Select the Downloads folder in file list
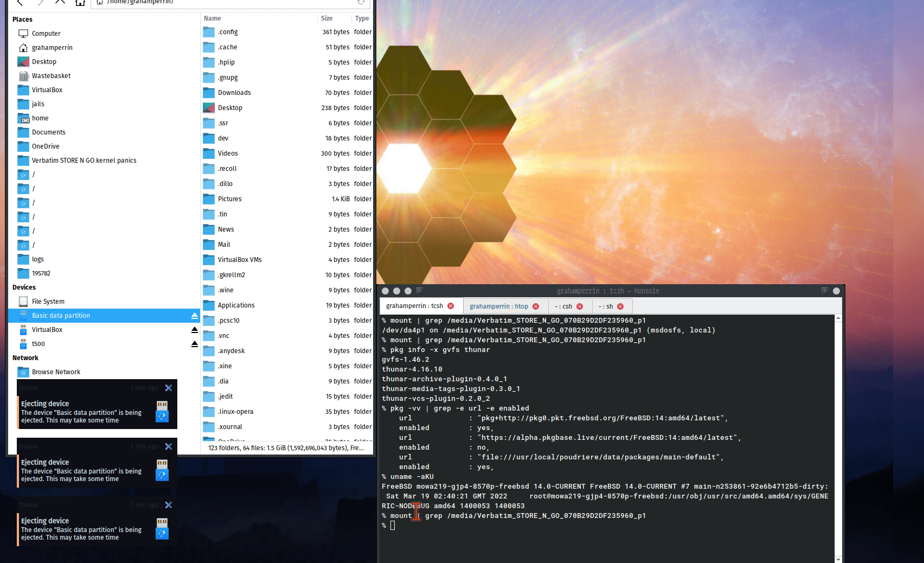 click(234, 93)
